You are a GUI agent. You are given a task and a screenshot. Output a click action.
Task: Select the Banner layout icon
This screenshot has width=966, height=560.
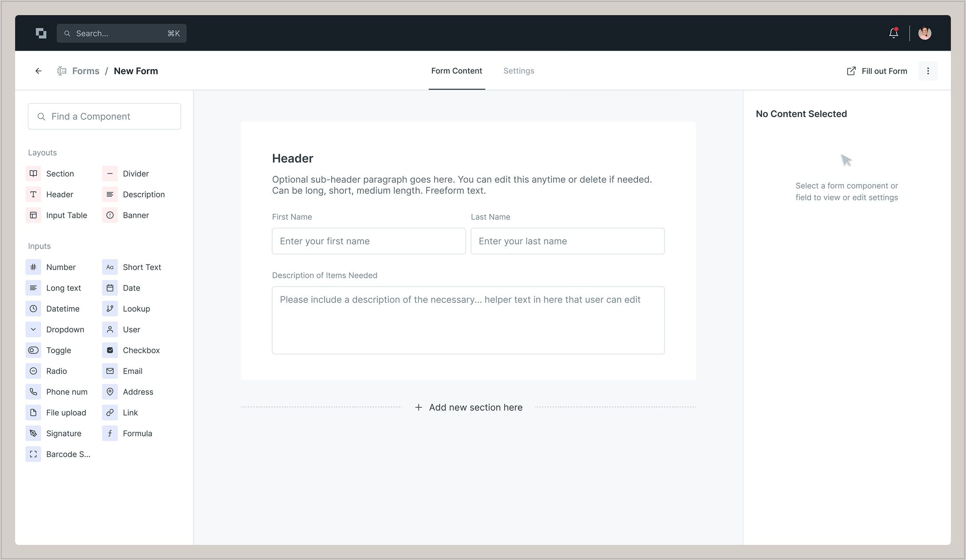coord(110,216)
